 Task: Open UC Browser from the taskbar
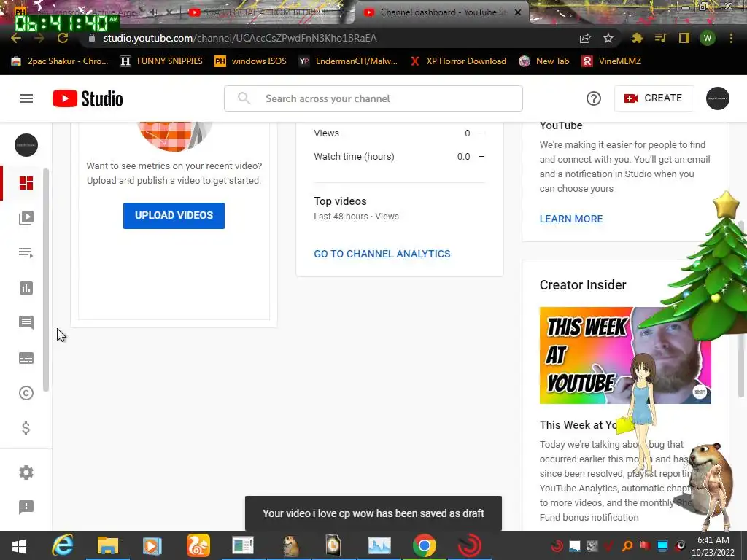click(x=198, y=545)
